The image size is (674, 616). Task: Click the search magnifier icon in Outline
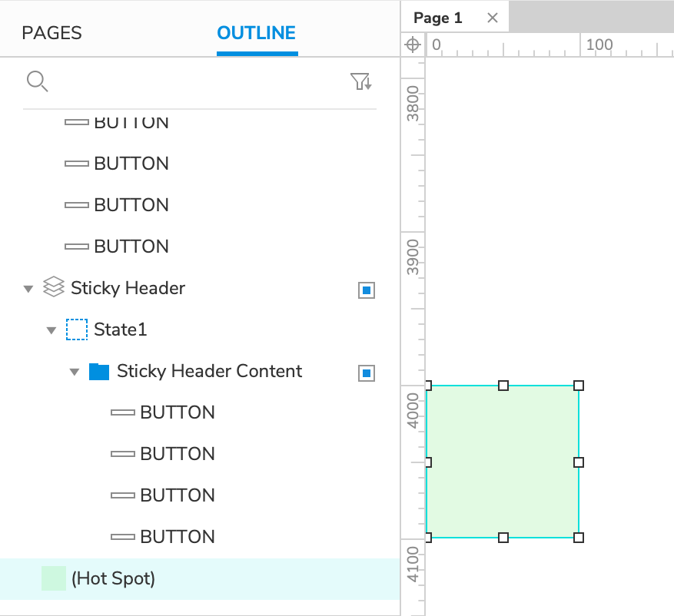(37, 81)
